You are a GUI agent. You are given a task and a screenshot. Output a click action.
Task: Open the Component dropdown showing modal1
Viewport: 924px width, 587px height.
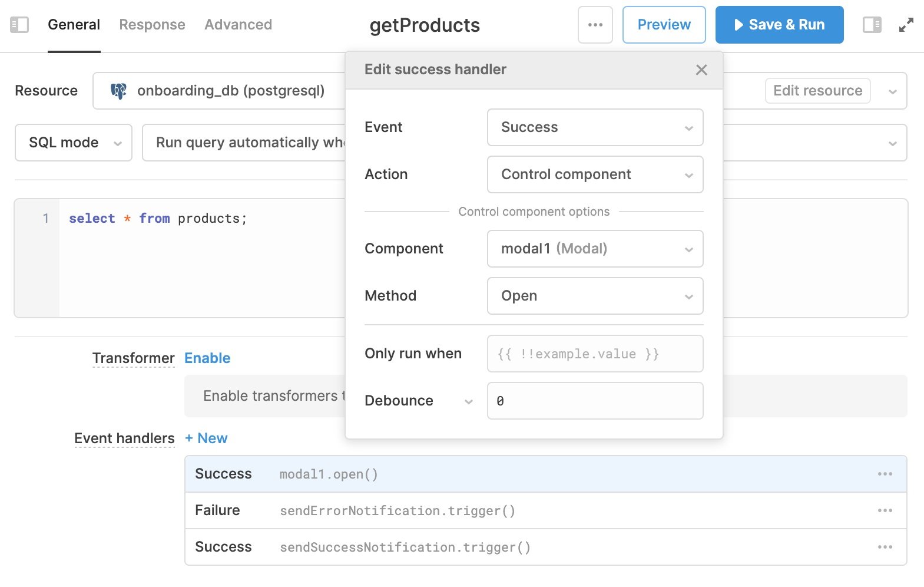[x=595, y=249]
